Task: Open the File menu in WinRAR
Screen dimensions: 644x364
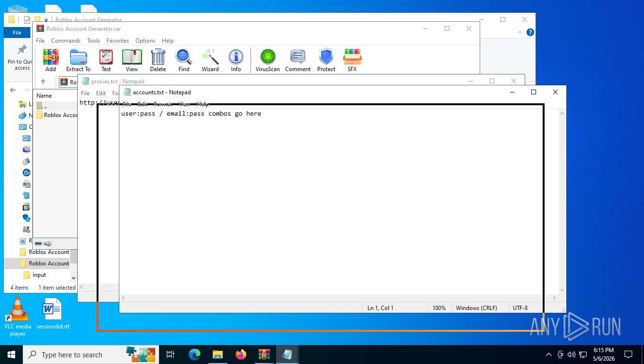Action: click(40, 41)
